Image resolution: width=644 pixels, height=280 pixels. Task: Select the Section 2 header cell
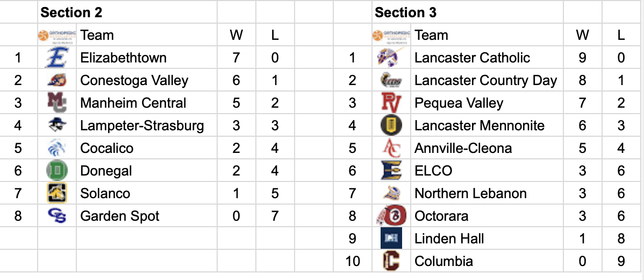[x=126, y=12]
